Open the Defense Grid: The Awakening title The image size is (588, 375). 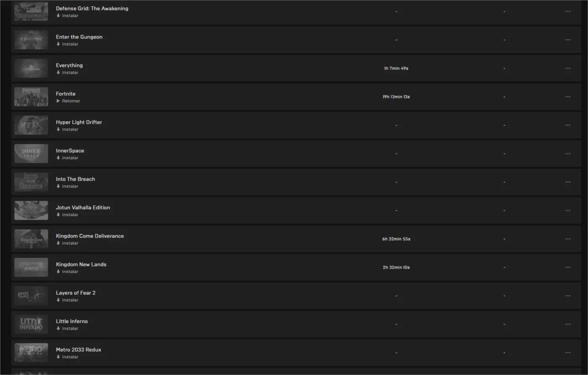click(92, 8)
